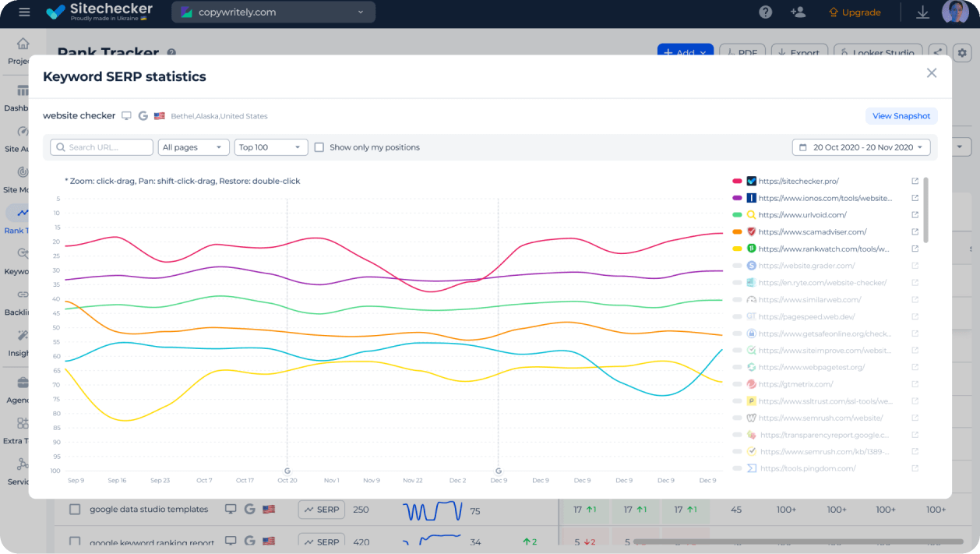
Task: Open the Extra Tools icon in sidebar
Action: pos(23,423)
